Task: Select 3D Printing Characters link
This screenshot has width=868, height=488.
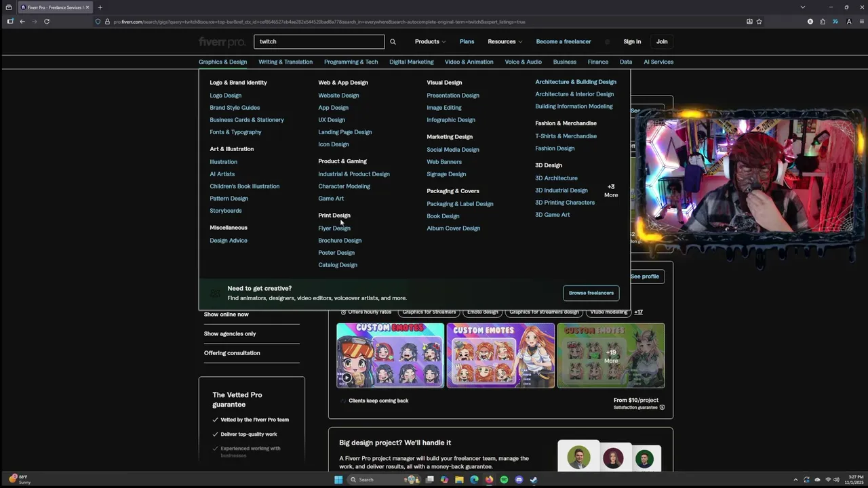Action: coord(565,203)
